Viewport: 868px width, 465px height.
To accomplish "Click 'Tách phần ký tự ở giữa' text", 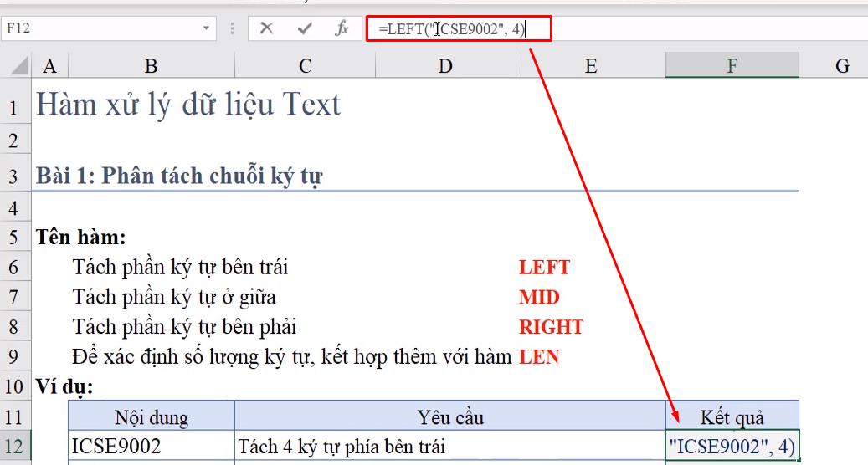I will click(174, 298).
